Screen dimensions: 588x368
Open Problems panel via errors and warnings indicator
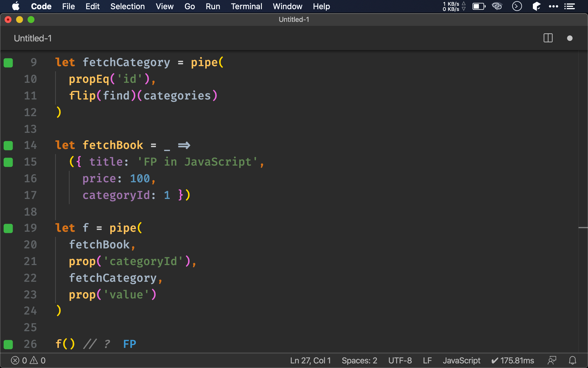coord(28,361)
